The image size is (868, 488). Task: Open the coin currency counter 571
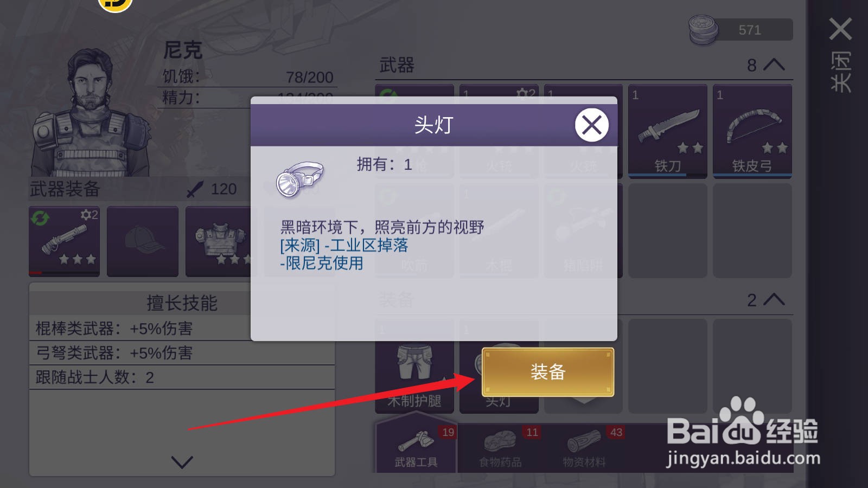(x=741, y=30)
